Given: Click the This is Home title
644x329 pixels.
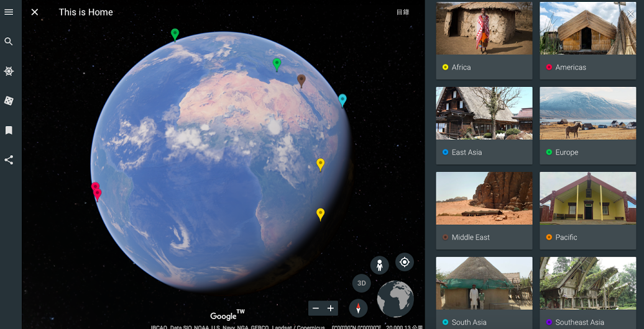Looking at the screenshot, I should (x=86, y=12).
